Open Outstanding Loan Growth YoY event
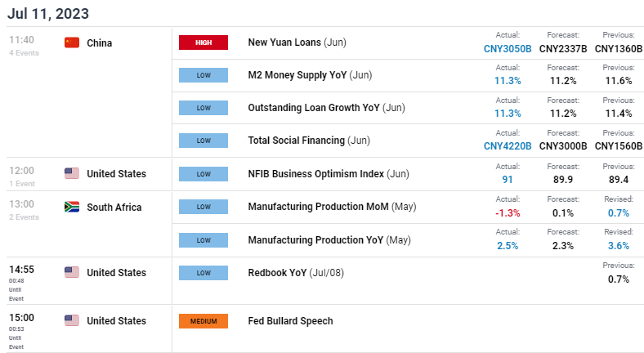 [x=327, y=108]
